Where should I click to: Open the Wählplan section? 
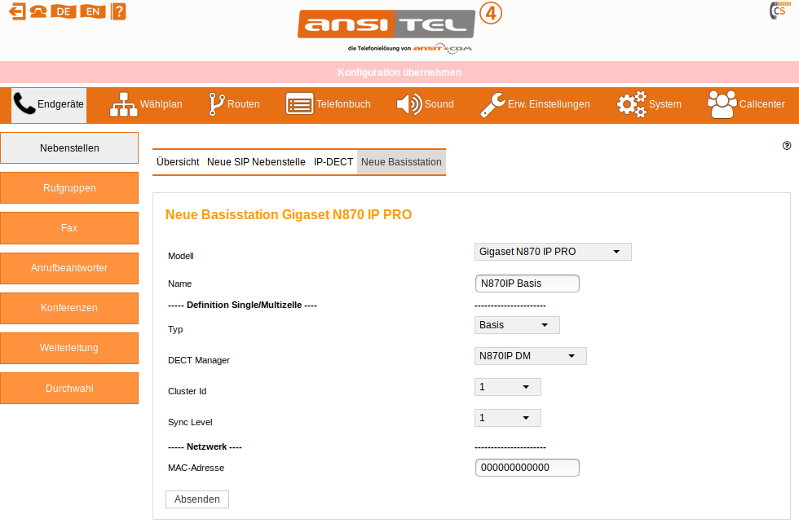[146, 104]
